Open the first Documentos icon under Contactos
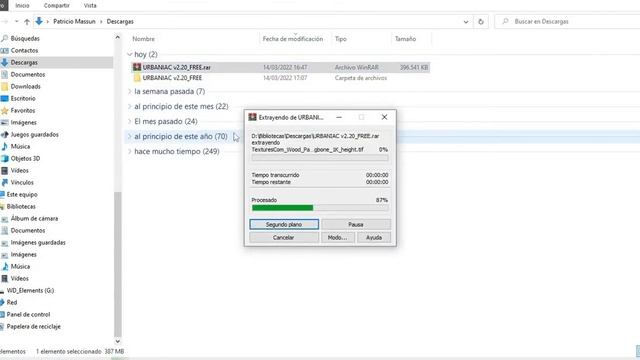Viewport: 640px width, 360px height. point(4,75)
